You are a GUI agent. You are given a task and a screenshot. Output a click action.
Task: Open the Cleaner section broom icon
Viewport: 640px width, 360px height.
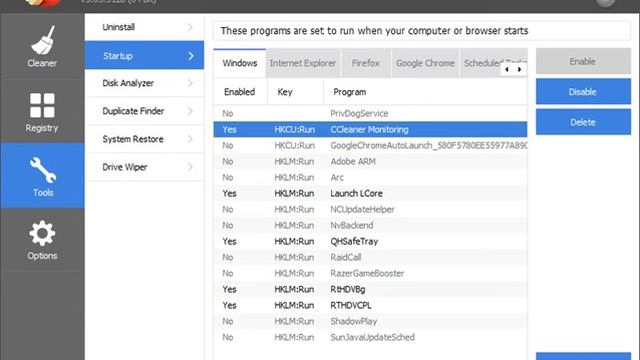pyautogui.click(x=42, y=40)
